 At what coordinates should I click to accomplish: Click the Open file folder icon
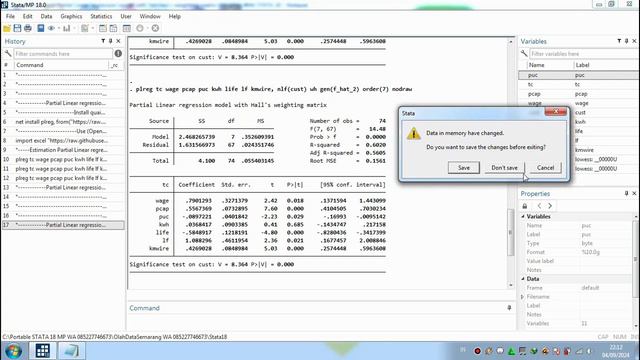[x=7, y=28]
